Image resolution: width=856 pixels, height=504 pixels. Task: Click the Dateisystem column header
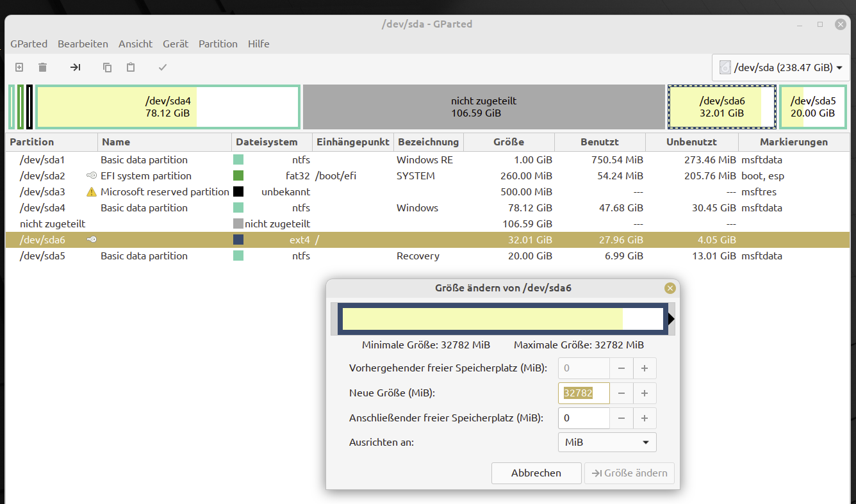coord(272,142)
